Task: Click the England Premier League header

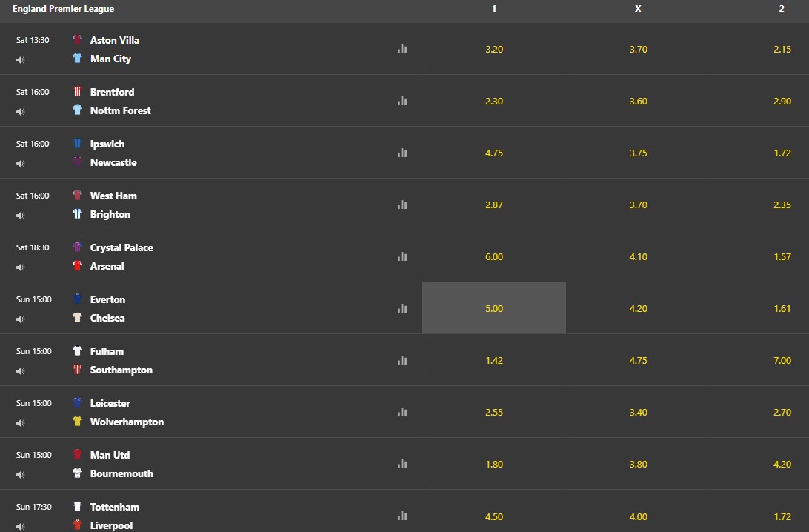Action: (64, 9)
